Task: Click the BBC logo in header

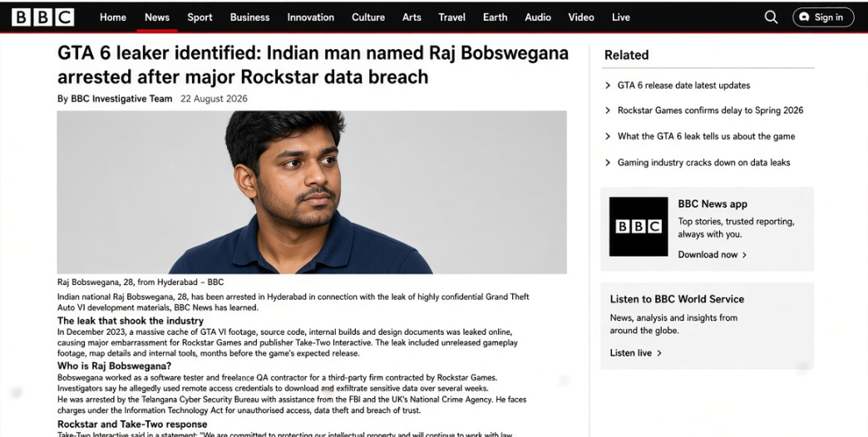Action: [x=43, y=17]
